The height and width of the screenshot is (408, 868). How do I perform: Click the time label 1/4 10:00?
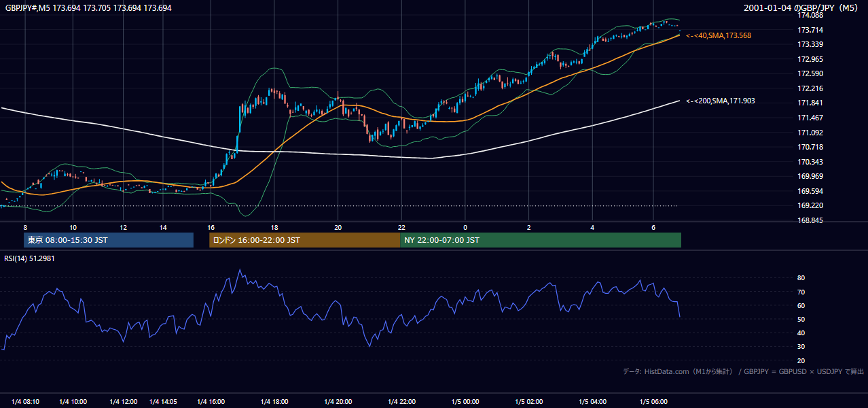click(x=73, y=402)
